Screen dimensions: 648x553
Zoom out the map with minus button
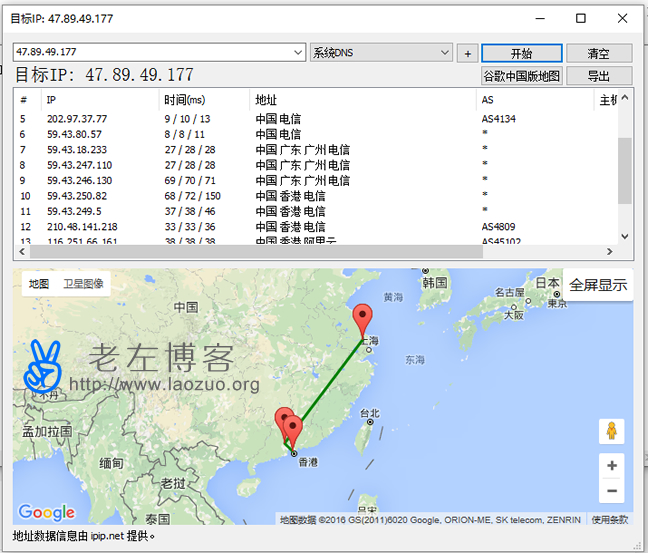pyautogui.click(x=611, y=490)
